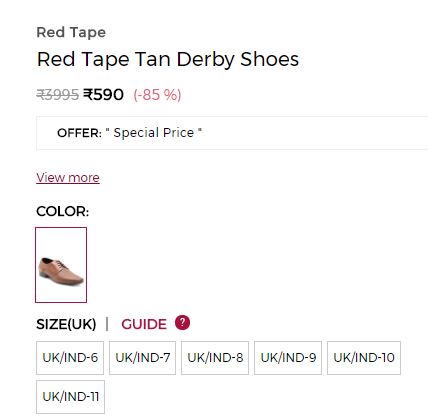Open the Red Tape brand link
Screen dimensions: 428x416
[71, 33]
